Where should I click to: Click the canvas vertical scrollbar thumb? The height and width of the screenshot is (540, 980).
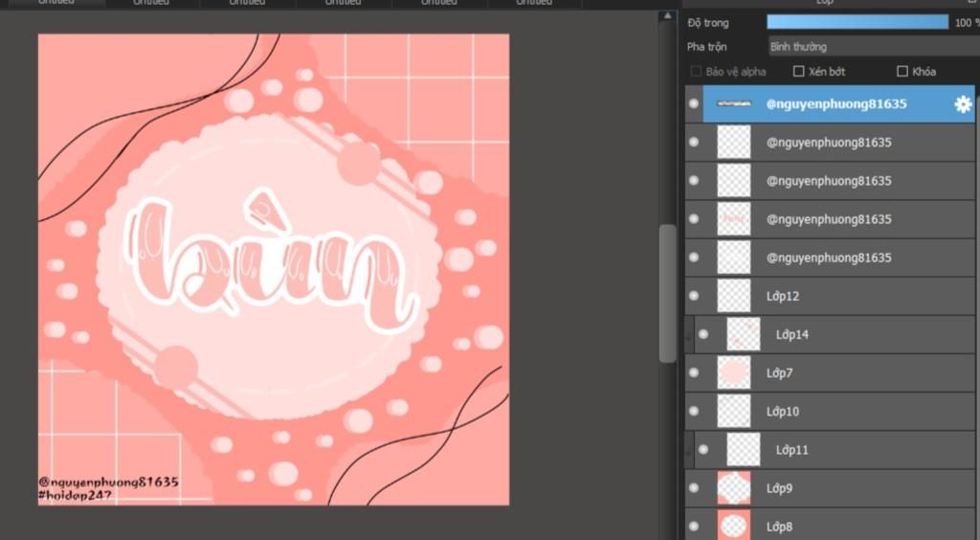(667, 293)
